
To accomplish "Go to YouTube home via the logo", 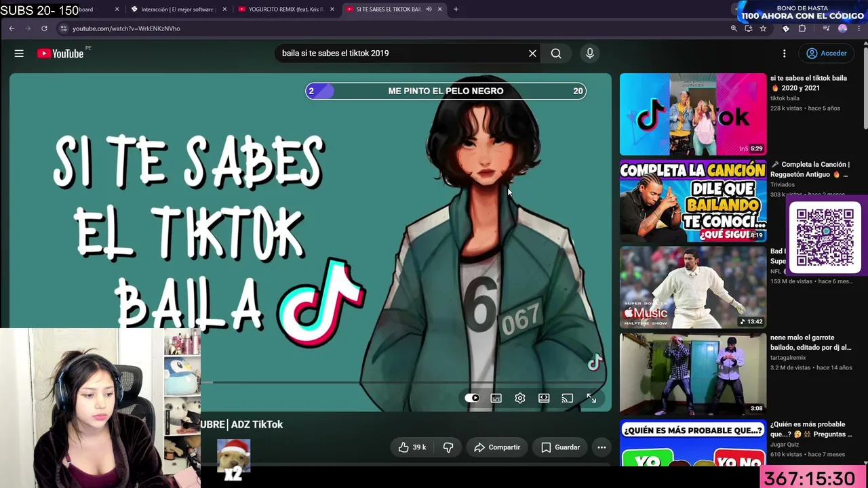I will pos(60,54).
